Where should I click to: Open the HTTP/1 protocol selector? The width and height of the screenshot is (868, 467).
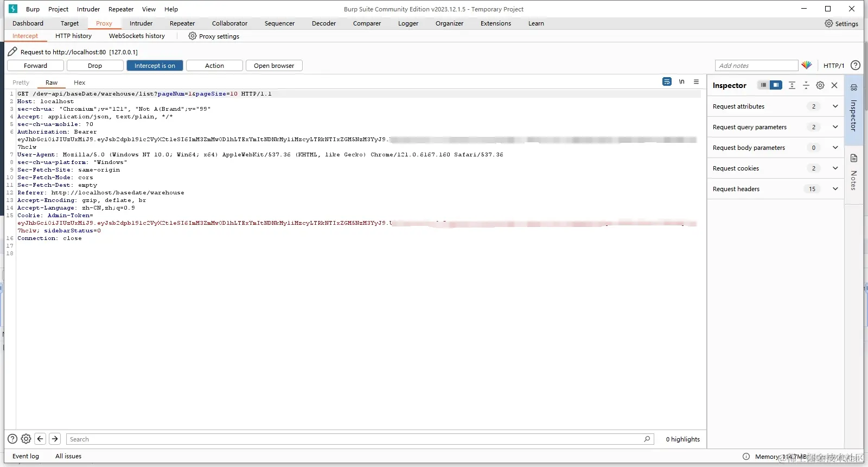point(833,65)
